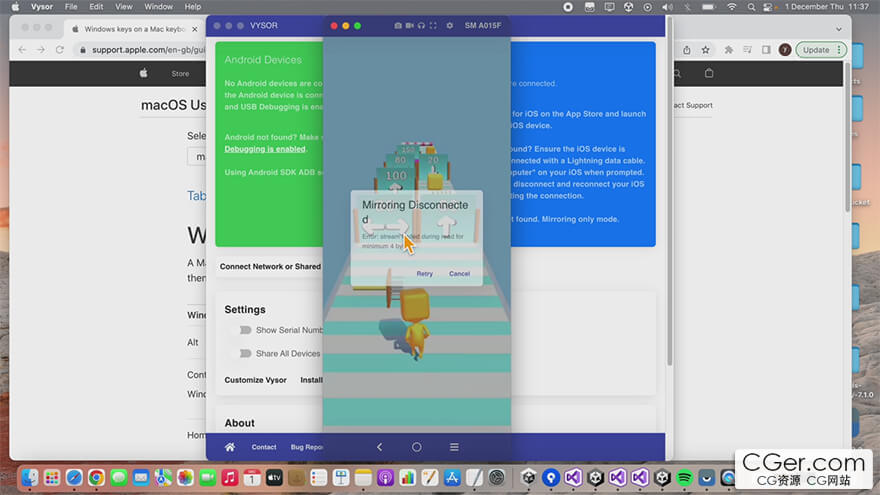Tap the Android back navigation button
The height and width of the screenshot is (495, 880).
379,447
